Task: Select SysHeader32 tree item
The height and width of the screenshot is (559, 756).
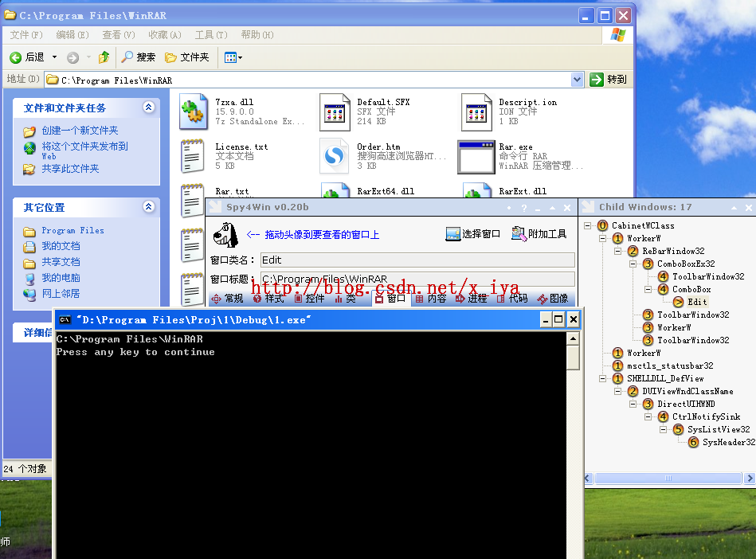Action: tap(729, 442)
